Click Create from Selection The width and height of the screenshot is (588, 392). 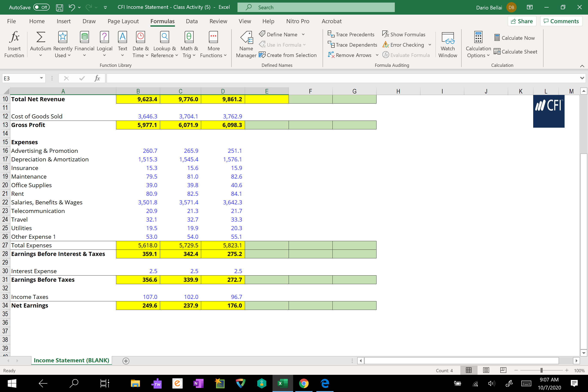click(288, 55)
